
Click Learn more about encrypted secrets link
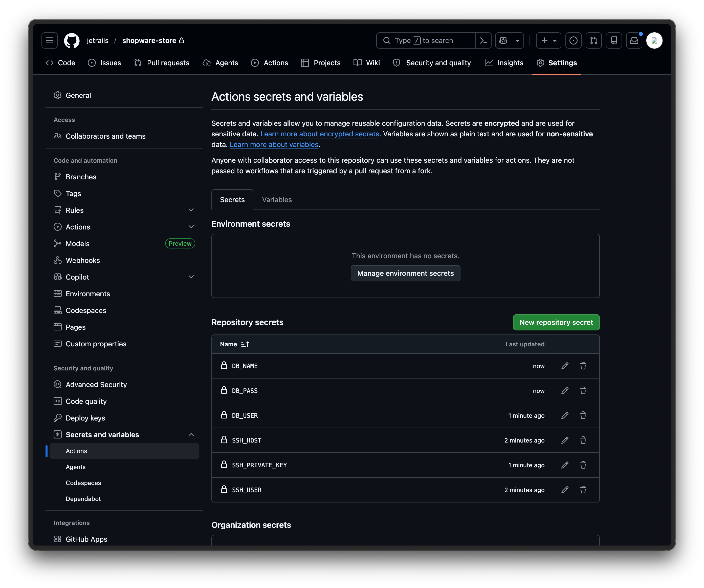[319, 134]
